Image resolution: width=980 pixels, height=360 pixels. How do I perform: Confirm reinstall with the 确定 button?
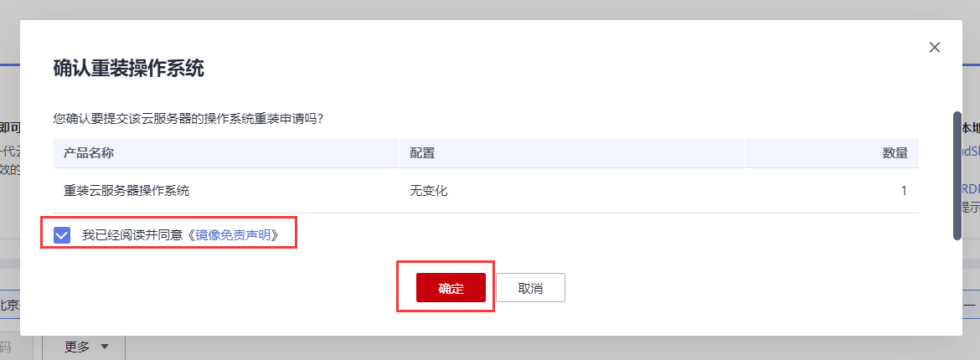point(451,288)
